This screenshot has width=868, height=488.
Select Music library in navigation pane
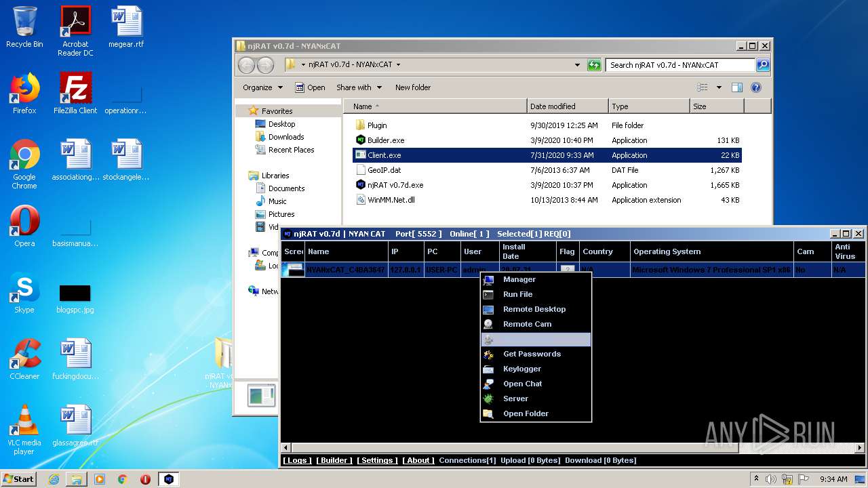(277, 201)
